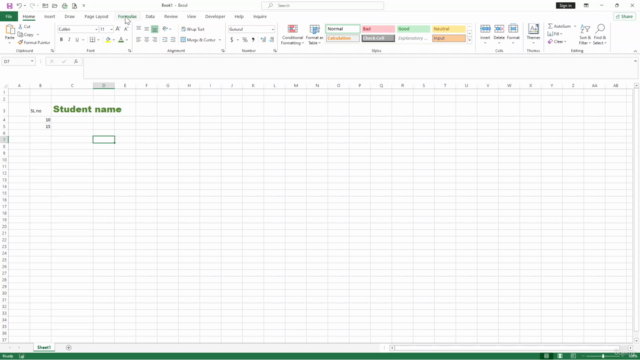Open the Themes gallery

point(533,34)
